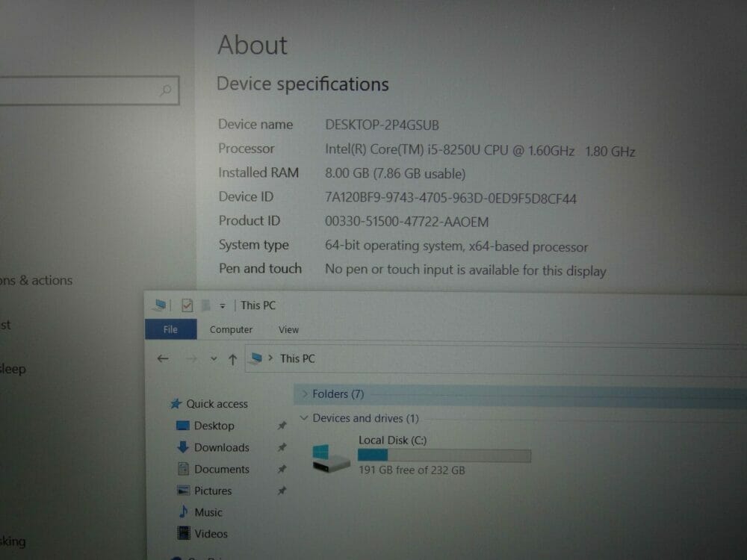
Task: Click the This PC icon in address bar
Action: [256, 358]
